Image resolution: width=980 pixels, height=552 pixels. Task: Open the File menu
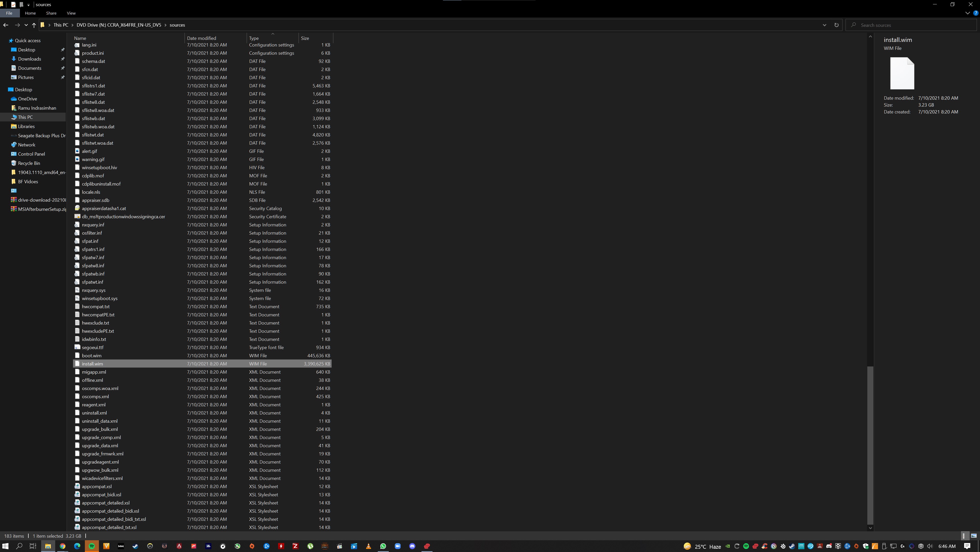coord(9,13)
